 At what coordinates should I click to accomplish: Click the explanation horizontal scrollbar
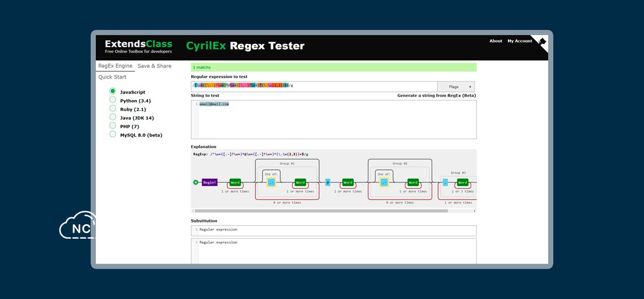tap(321, 210)
